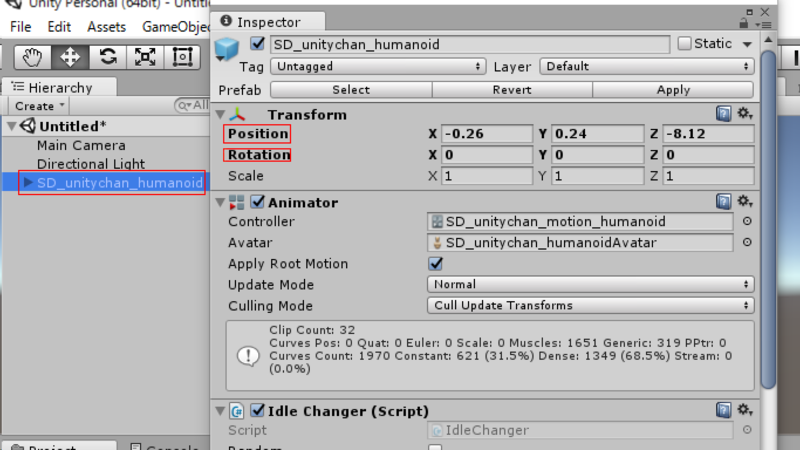
Task: Collapse the Animator component
Action: pos(220,203)
